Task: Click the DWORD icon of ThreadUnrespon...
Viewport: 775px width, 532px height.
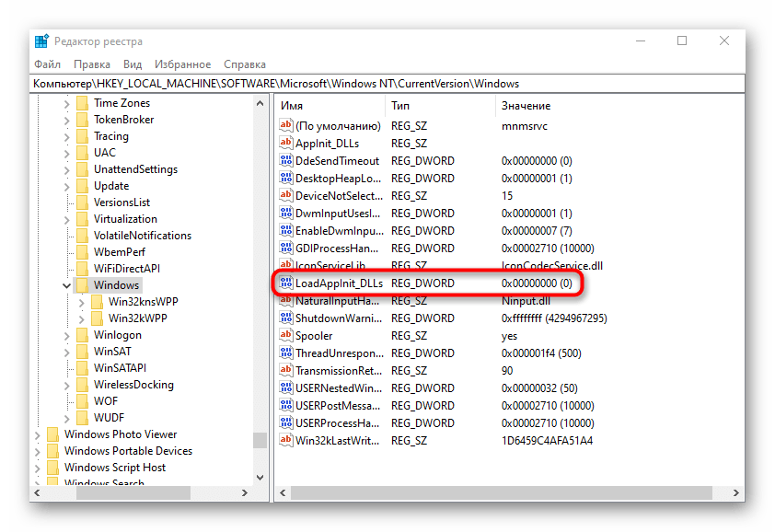Action: click(285, 353)
